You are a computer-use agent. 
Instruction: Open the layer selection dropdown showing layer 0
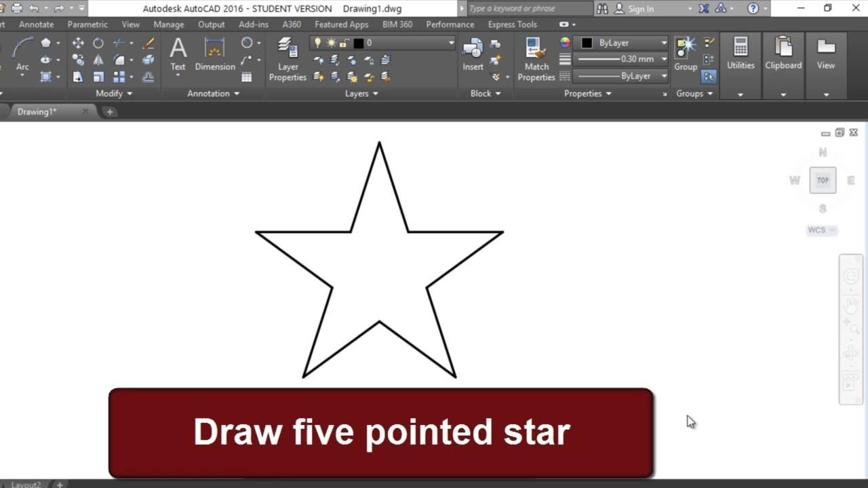[x=451, y=42]
